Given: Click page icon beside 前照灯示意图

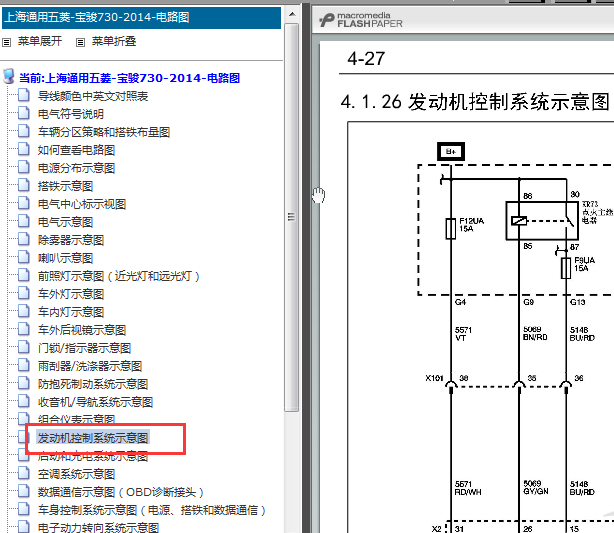Looking at the screenshot, I should coord(23,275).
